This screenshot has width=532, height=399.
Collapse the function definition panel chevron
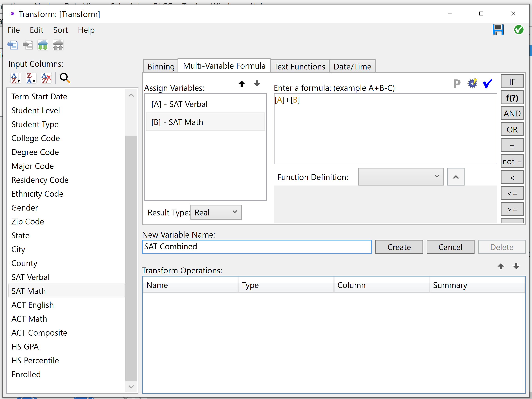pos(456,177)
